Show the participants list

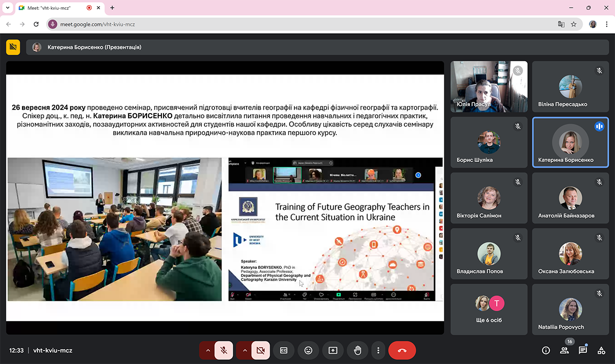point(564,350)
